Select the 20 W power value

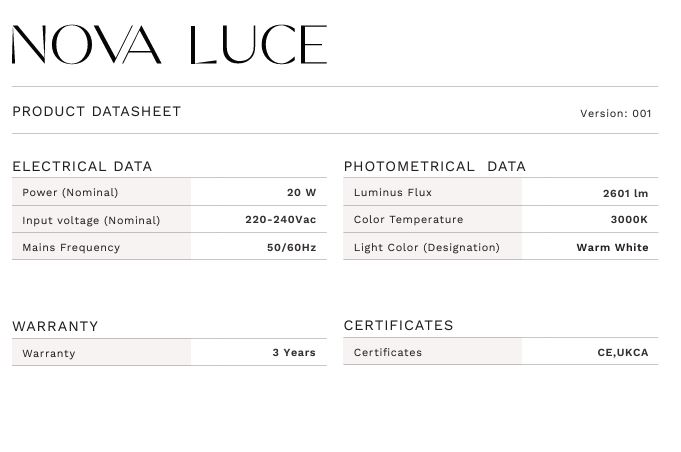point(301,192)
